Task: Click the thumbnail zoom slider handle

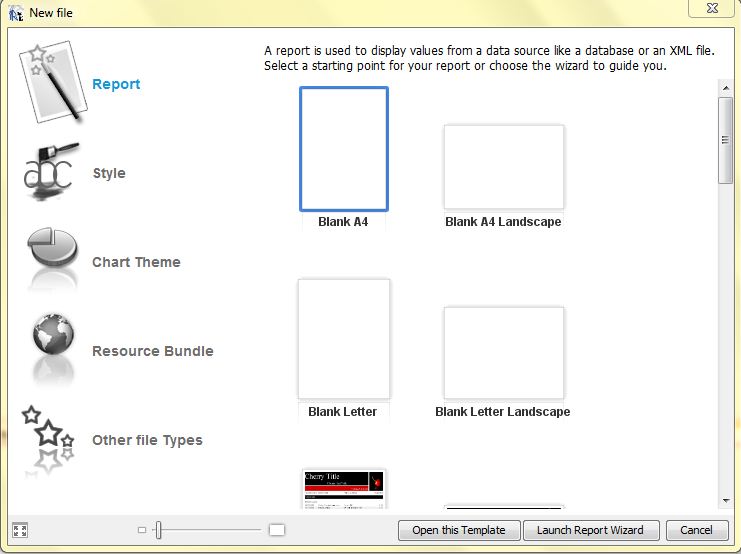Action: pyautogui.click(x=159, y=530)
